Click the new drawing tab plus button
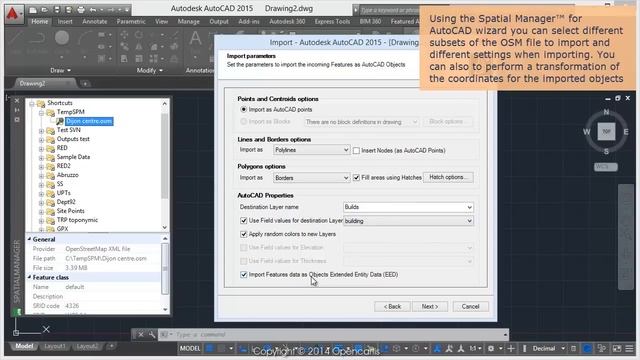640x360 pixels. pos(85,83)
